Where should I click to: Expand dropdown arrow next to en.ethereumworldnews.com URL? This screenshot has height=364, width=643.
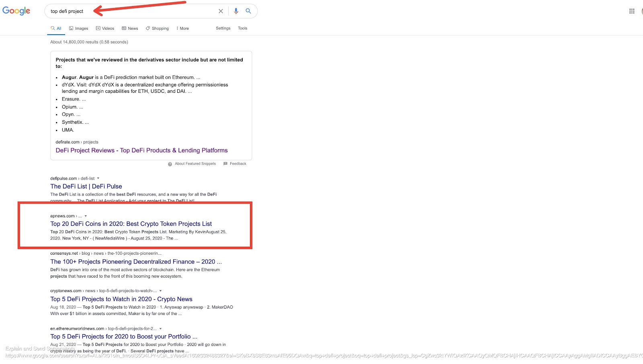[160, 329]
